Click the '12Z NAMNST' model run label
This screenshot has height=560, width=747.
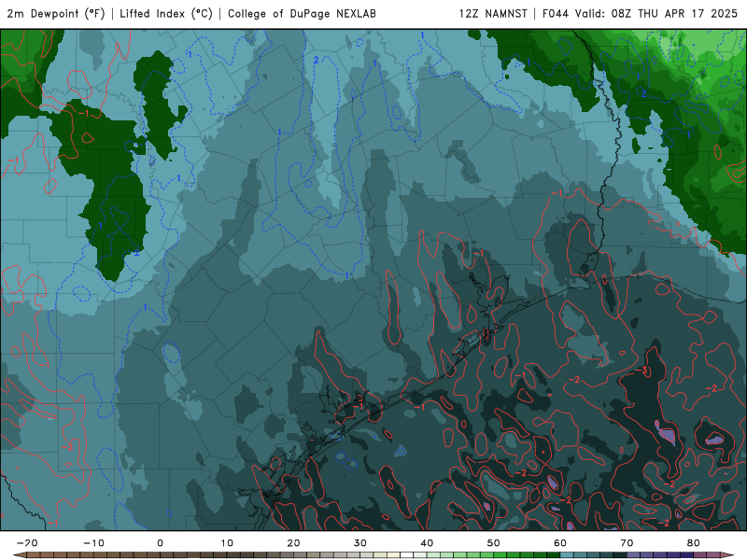(493, 14)
